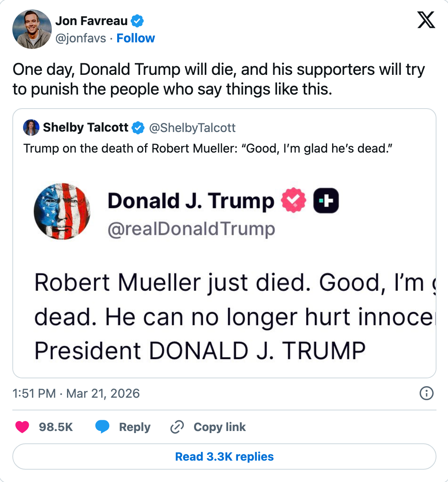The image size is (448, 482).
Task: Click Jon Favreau's blue verified badge
Action: click(x=137, y=21)
